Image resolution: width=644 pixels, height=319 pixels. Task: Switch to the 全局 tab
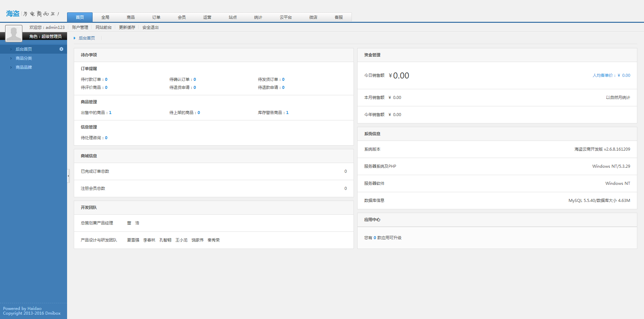tap(105, 17)
